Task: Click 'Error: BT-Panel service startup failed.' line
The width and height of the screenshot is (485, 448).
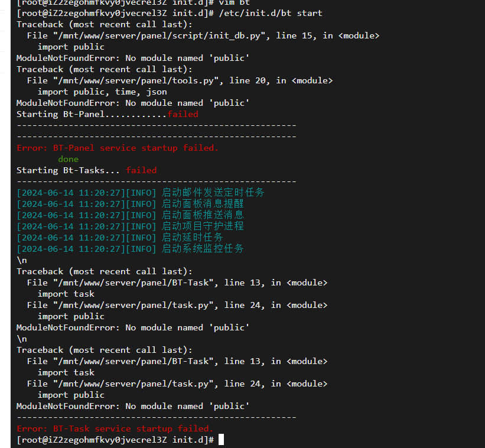Action: pyautogui.click(x=118, y=148)
